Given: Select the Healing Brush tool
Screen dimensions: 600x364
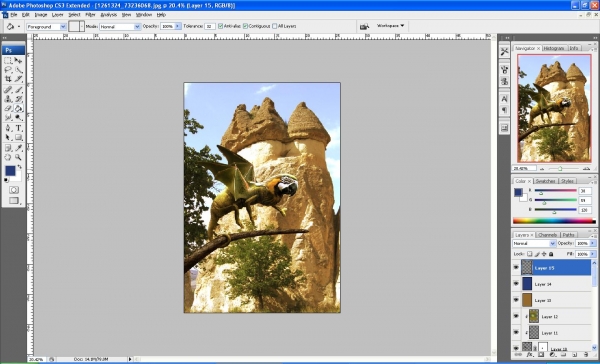Looking at the screenshot, I should click(x=8, y=90).
